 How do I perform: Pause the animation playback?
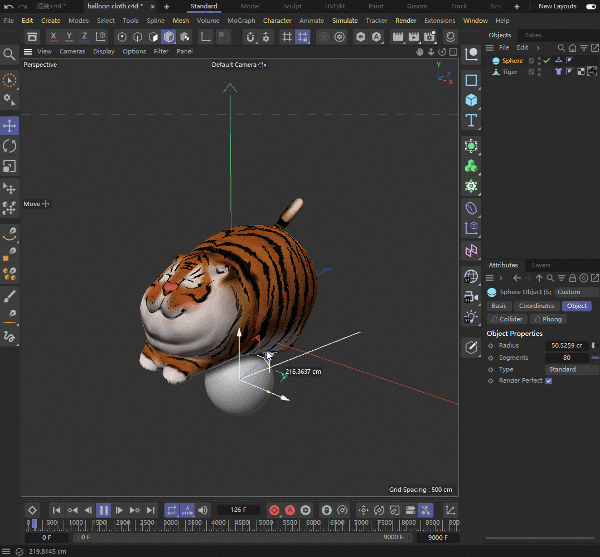tap(103, 510)
